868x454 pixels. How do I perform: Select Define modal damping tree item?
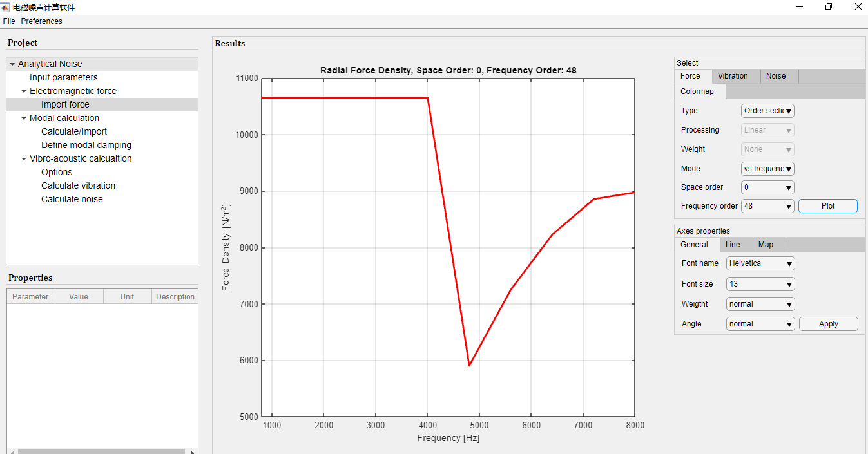[x=86, y=145]
